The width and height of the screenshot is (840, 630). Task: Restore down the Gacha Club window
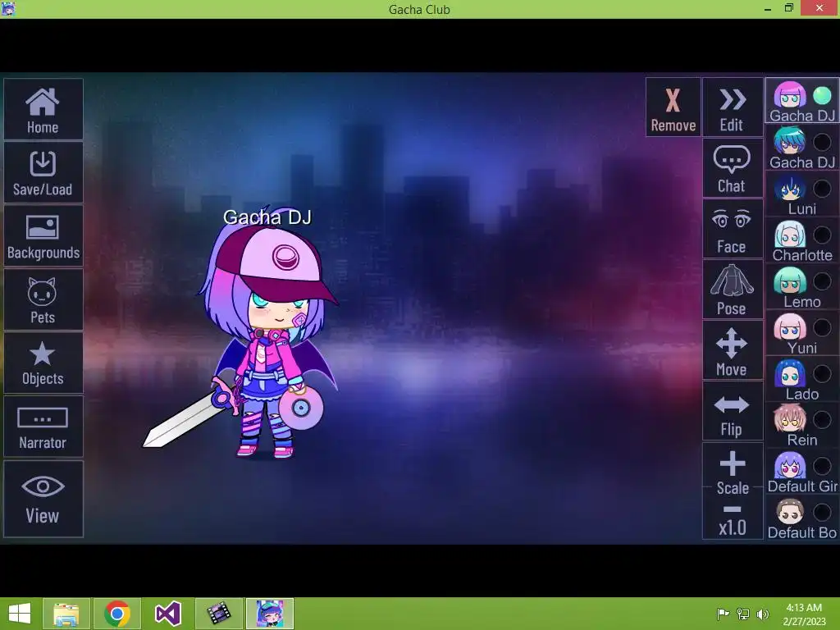point(789,8)
